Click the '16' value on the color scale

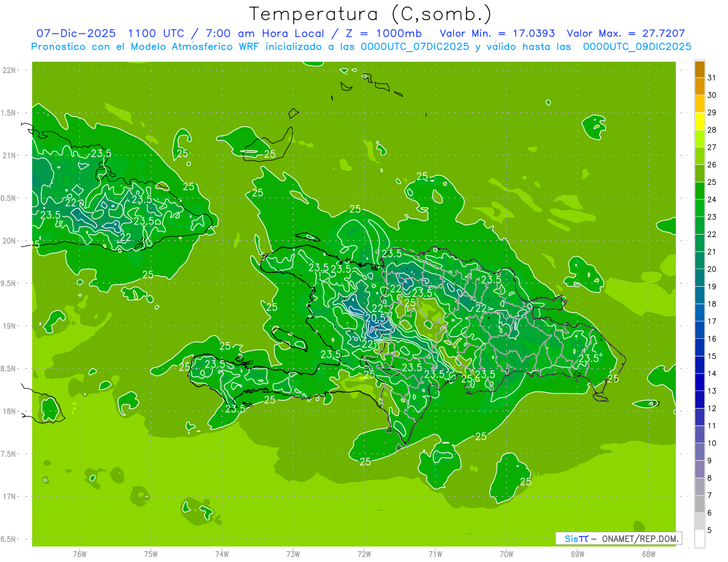tap(712, 339)
